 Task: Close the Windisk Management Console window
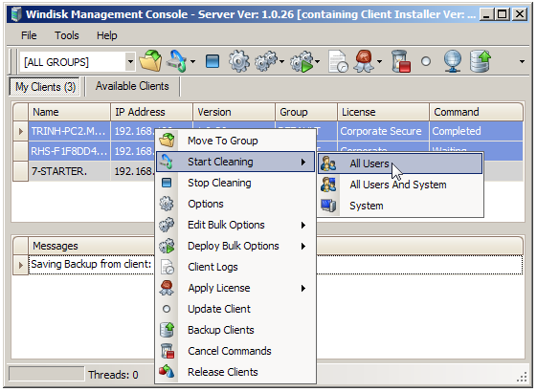pos(519,14)
